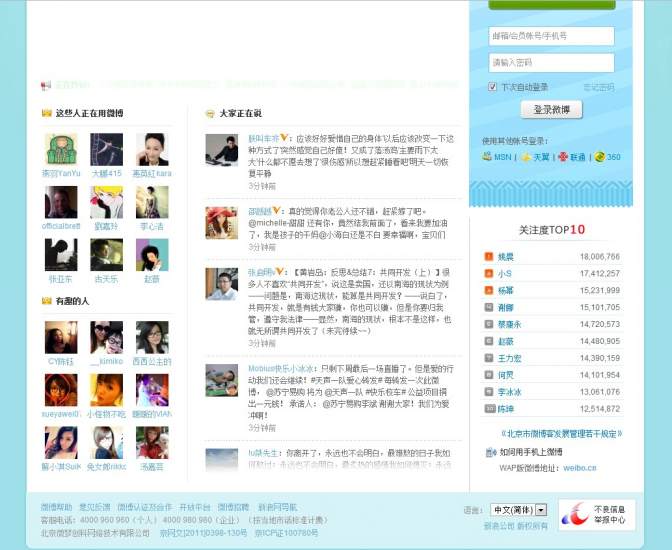Open 何炅 in the TOP10 list

point(505,375)
